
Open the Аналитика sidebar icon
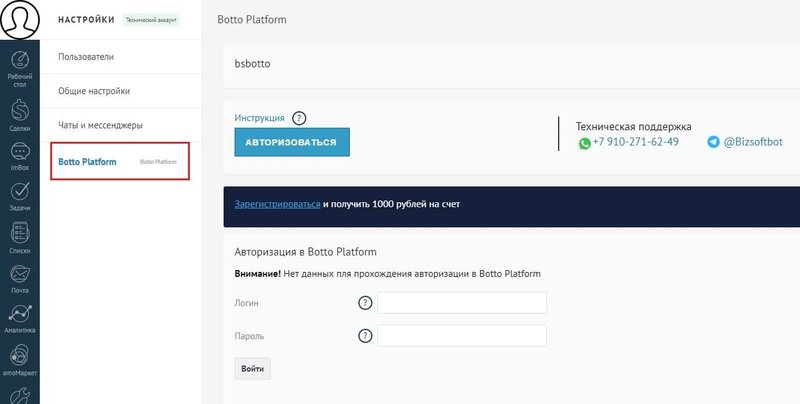[x=19, y=316]
